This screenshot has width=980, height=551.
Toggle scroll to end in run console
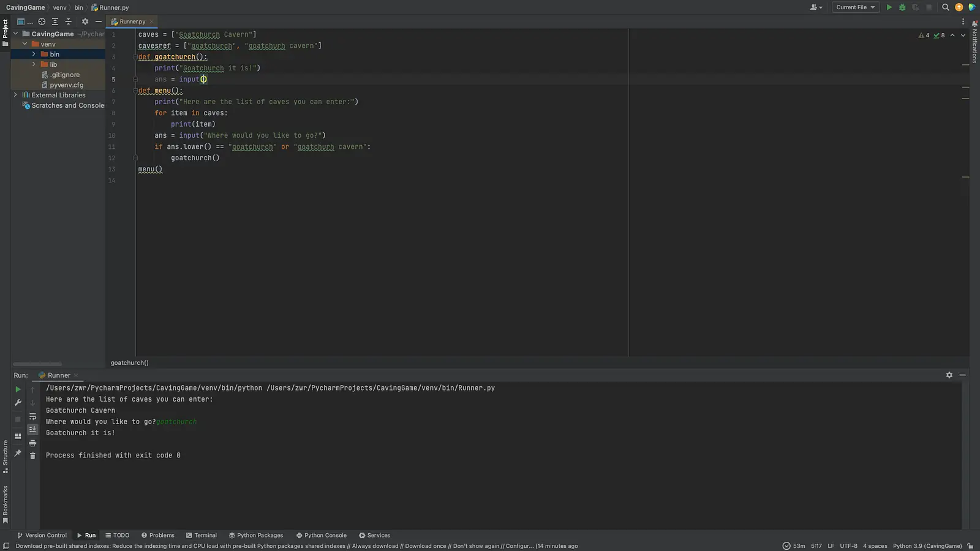(x=32, y=430)
